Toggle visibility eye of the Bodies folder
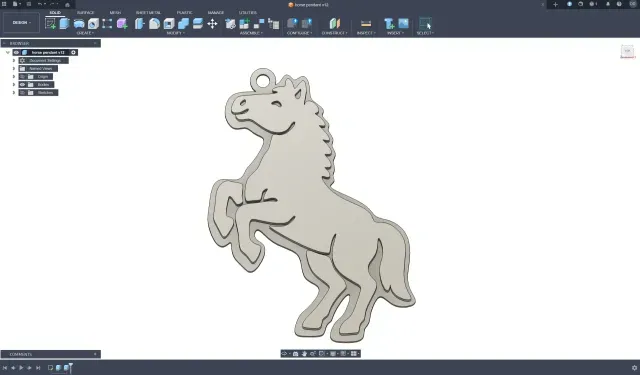Image resolution: width=640 pixels, height=375 pixels. (22, 84)
